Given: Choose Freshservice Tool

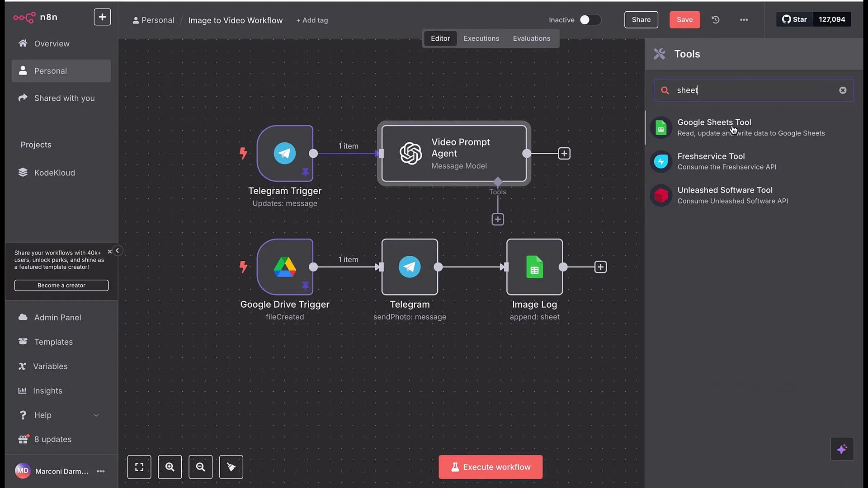Looking at the screenshot, I should 754,161.
